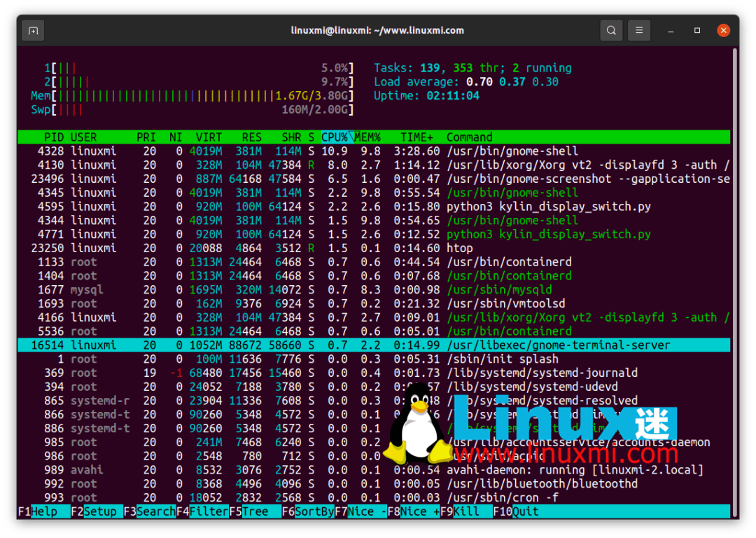Click the Uptime 02:11:04 value
This screenshot has width=756, height=538.
(x=453, y=95)
